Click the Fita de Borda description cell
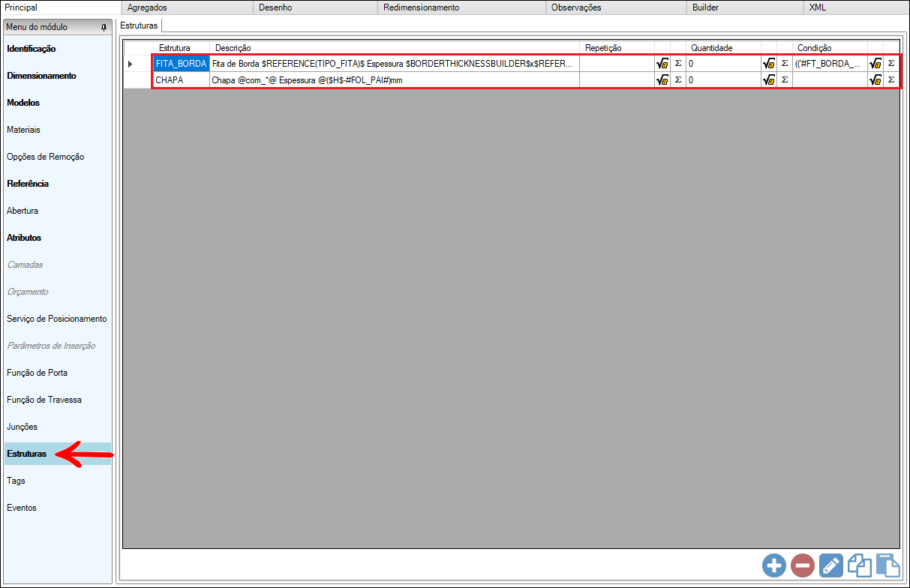The height and width of the screenshot is (588, 910). (x=395, y=64)
